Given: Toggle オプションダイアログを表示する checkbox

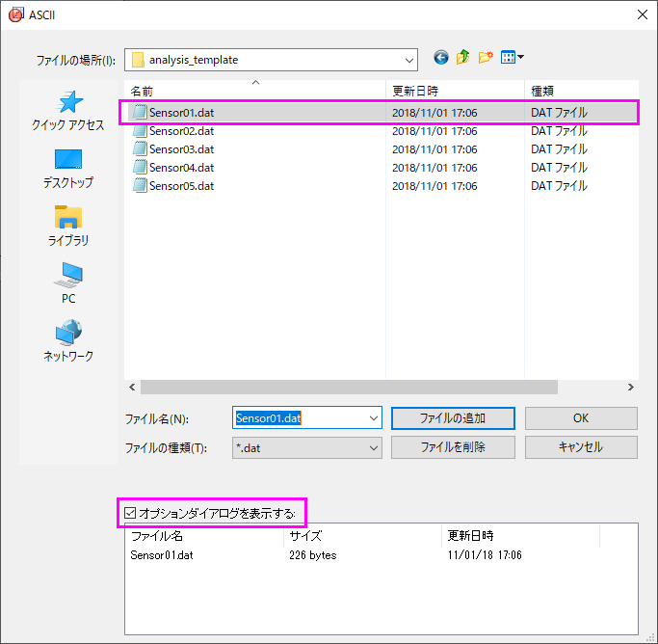Looking at the screenshot, I should (x=130, y=513).
